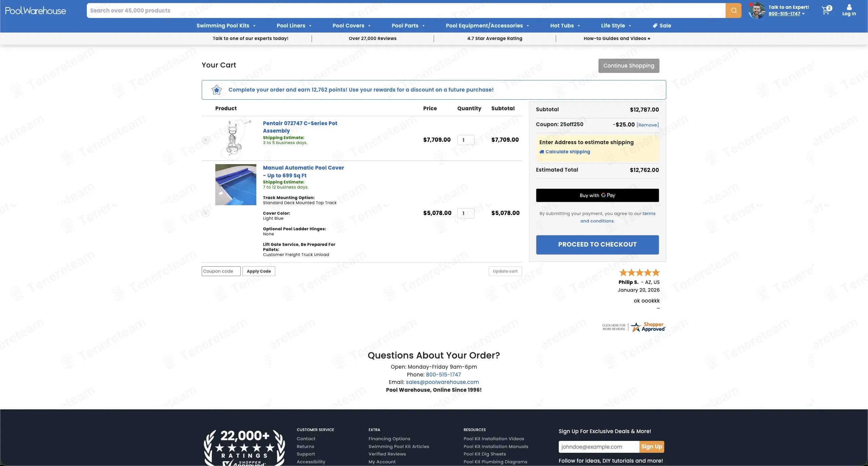Image resolution: width=868 pixels, height=466 pixels.
Task: Click 4.7 Star Average Rating text
Action: point(494,38)
